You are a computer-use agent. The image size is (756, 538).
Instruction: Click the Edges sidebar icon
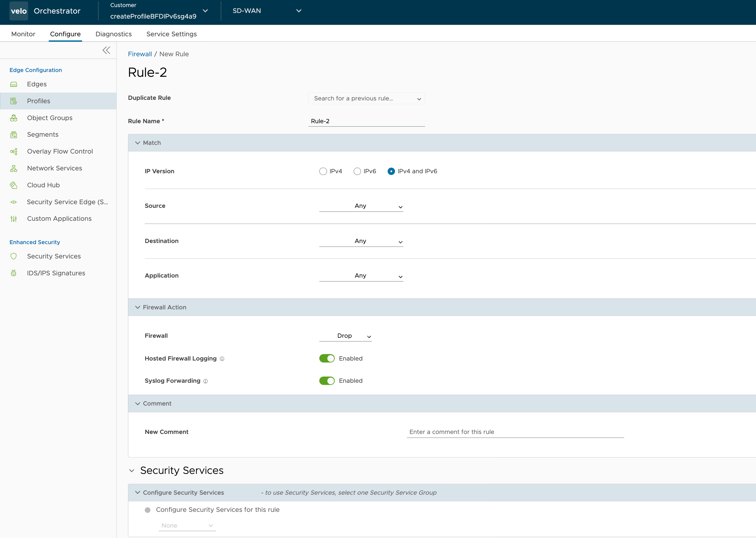(13, 84)
